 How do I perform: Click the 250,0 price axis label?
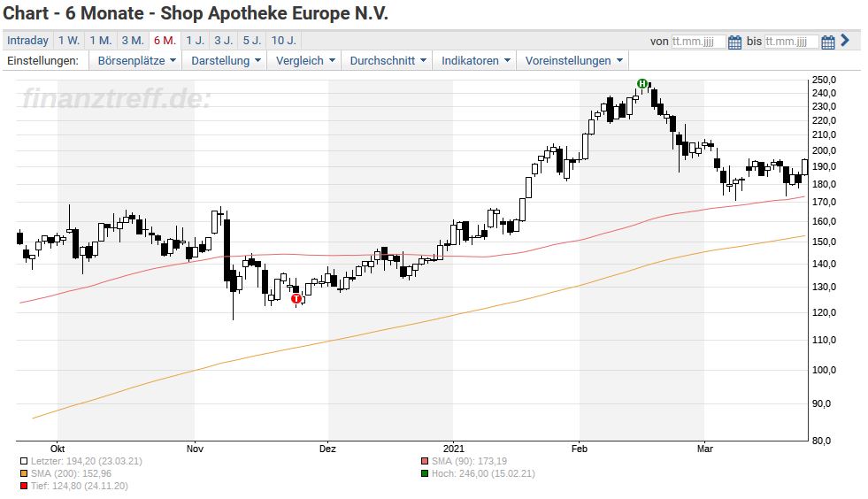824,80
